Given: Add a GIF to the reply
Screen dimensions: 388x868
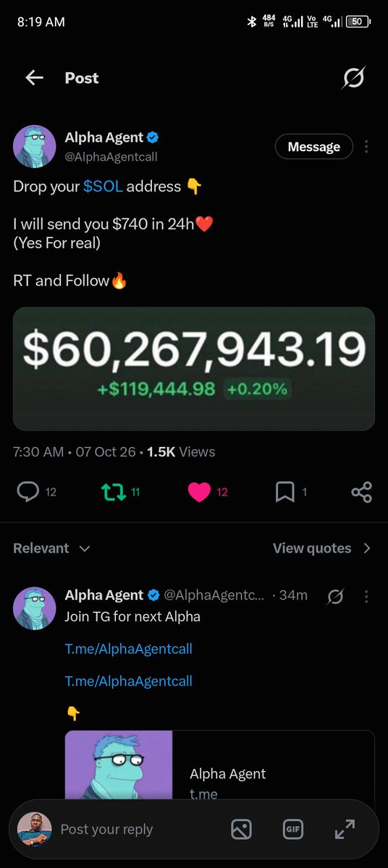Looking at the screenshot, I should click(x=292, y=829).
